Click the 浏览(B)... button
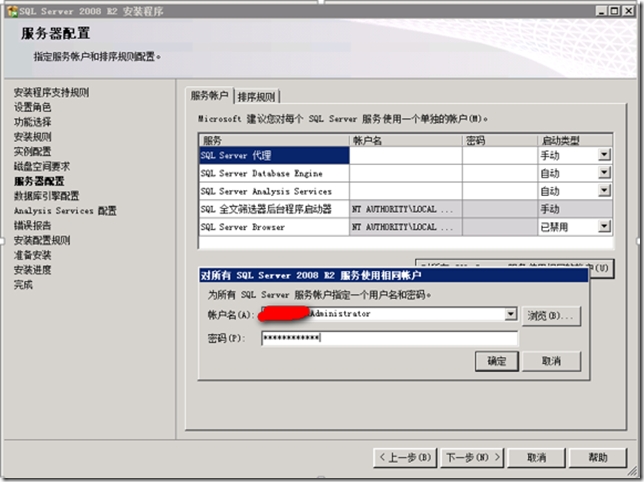This screenshot has width=644, height=482. (x=551, y=316)
